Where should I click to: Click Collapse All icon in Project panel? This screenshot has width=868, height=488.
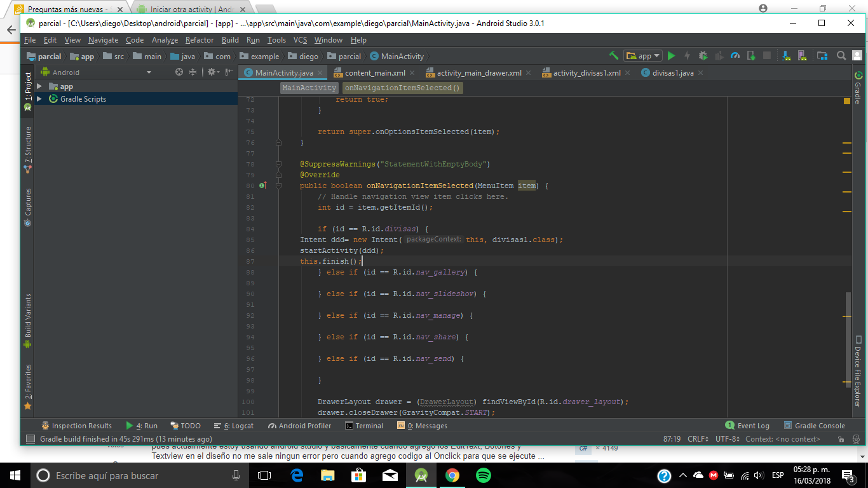(x=193, y=72)
